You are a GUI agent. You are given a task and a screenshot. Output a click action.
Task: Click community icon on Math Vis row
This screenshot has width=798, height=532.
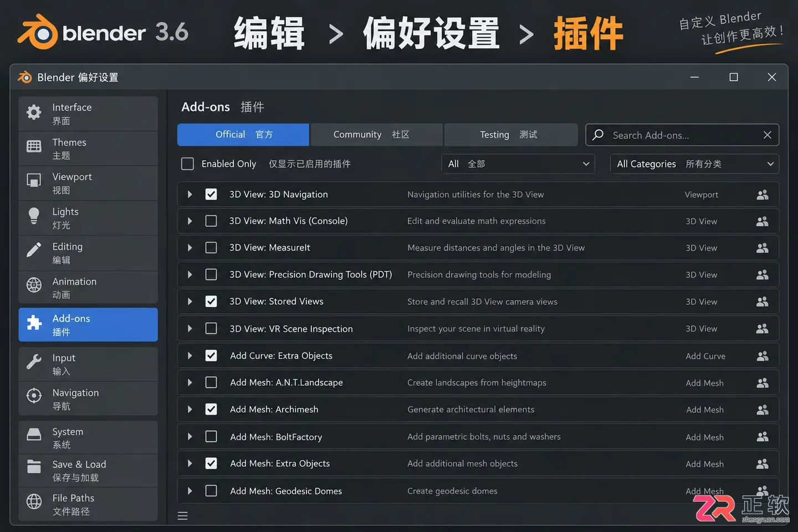click(x=763, y=221)
